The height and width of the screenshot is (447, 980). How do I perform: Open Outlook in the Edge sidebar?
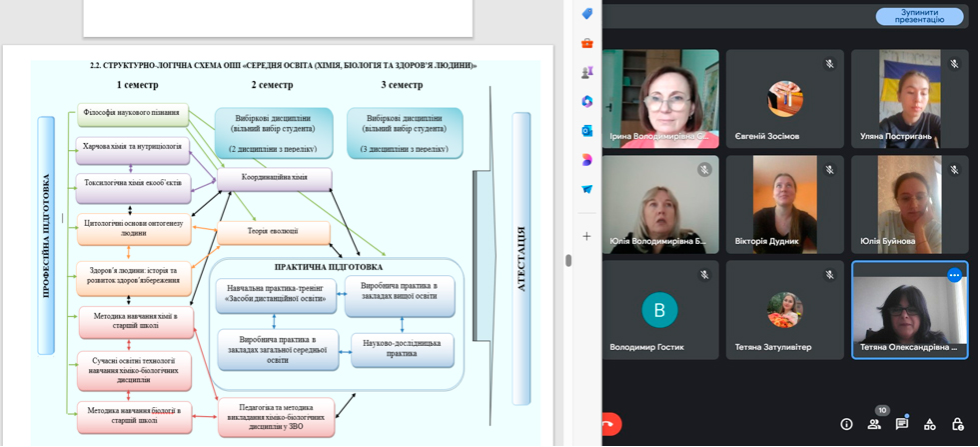[x=587, y=131]
